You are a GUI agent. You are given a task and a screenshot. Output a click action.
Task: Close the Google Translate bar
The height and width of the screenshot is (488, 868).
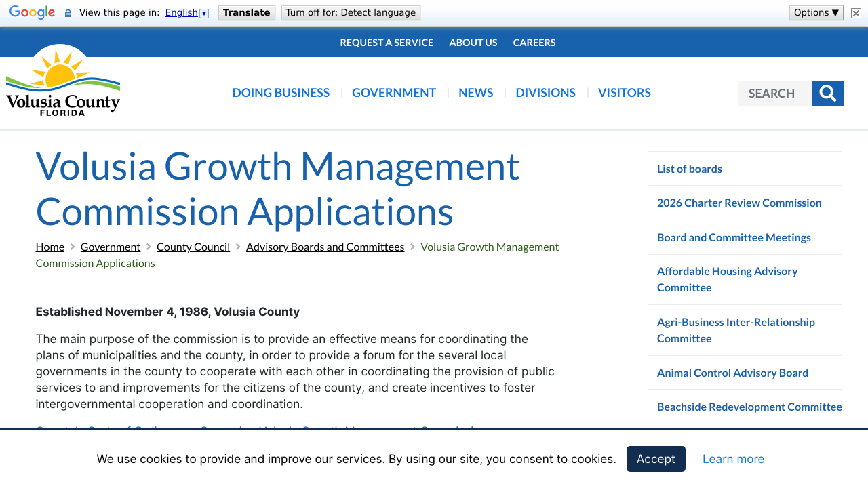coord(854,12)
